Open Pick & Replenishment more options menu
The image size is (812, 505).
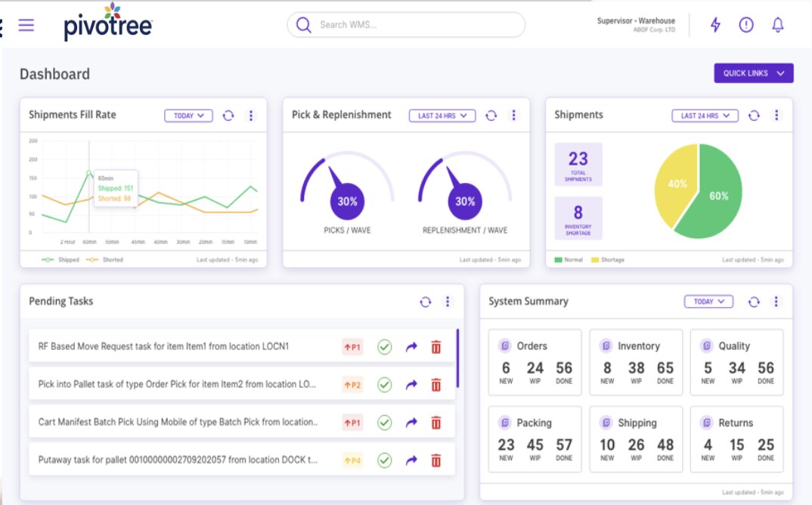pyautogui.click(x=514, y=115)
